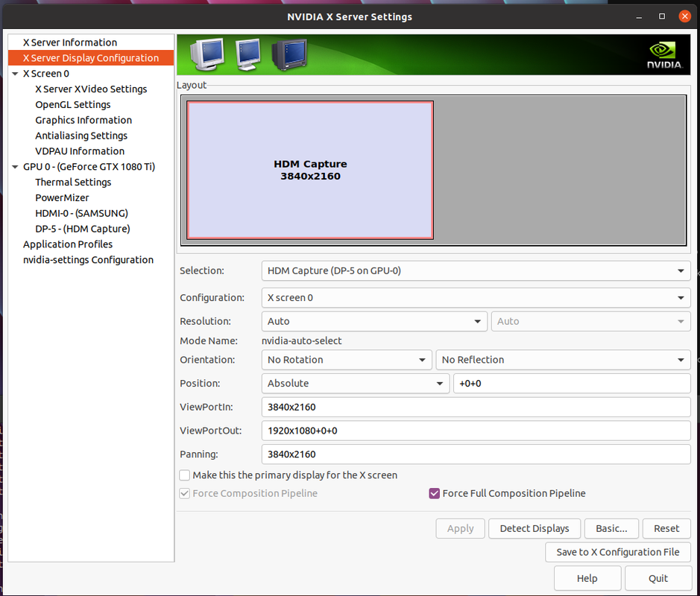This screenshot has height=596, width=700.
Task: Open Antialiasing Settings page
Action: (x=81, y=136)
